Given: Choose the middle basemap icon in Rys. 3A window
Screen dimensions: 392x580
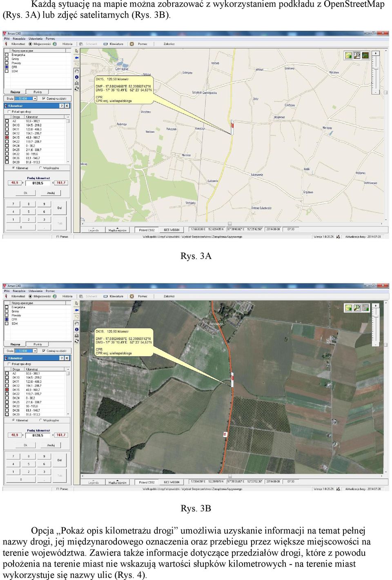Looking at the screenshot, I should pyautogui.click(x=357, y=55).
